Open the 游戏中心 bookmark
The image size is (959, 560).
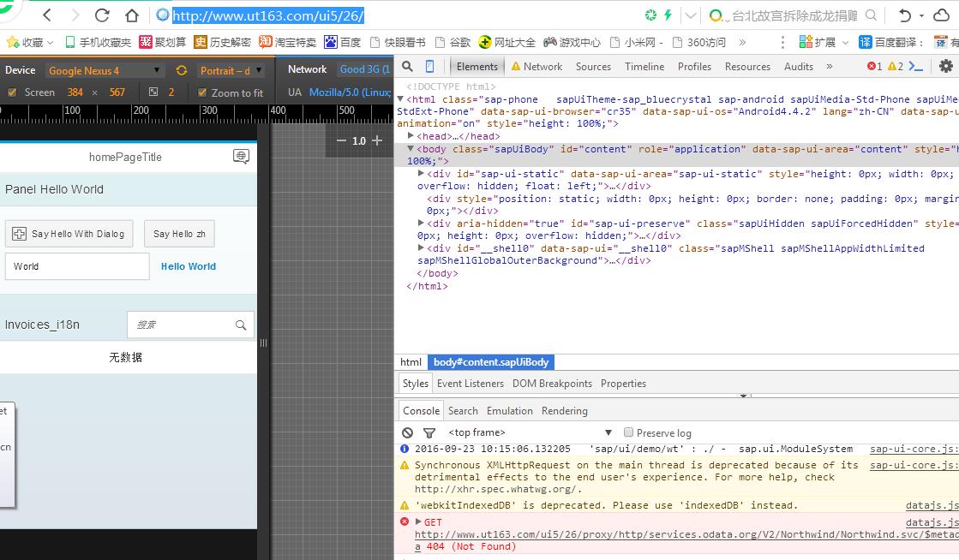(x=572, y=42)
